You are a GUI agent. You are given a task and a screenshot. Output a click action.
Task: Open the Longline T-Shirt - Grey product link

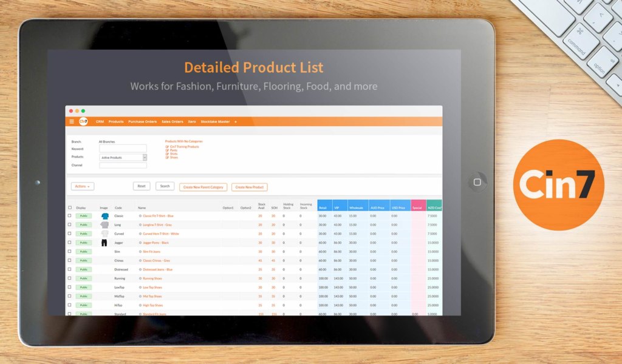(156, 224)
